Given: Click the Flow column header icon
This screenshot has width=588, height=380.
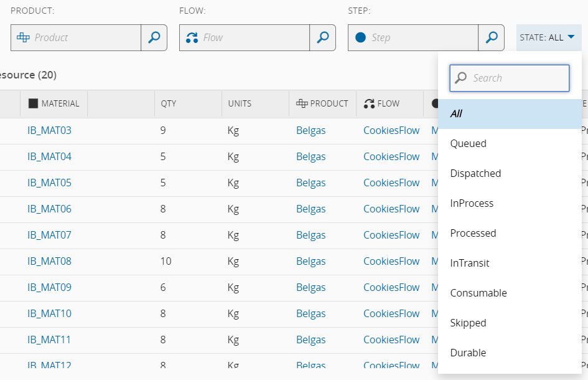Looking at the screenshot, I should coord(369,103).
